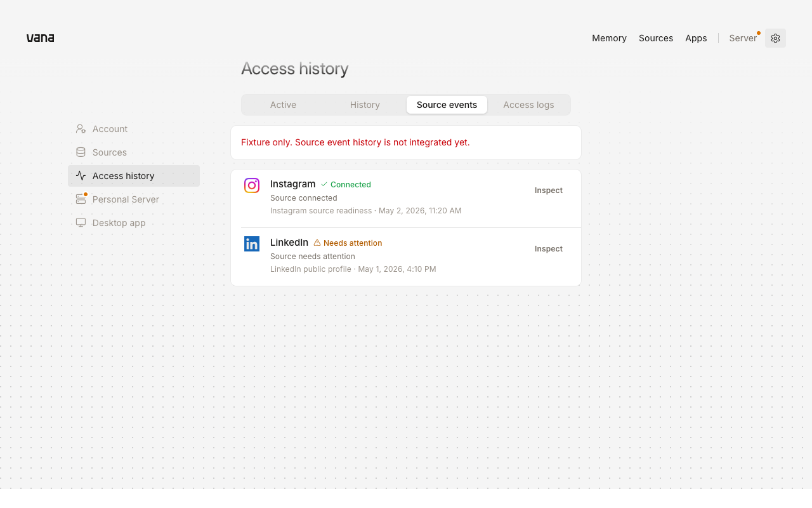The height and width of the screenshot is (508, 812).
Task: Click the 'Needs attention' status label
Action: click(353, 243)
